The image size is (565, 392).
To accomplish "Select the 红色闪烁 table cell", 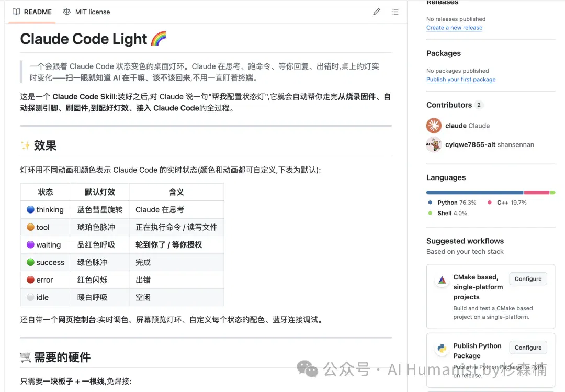I will point(100,280).
